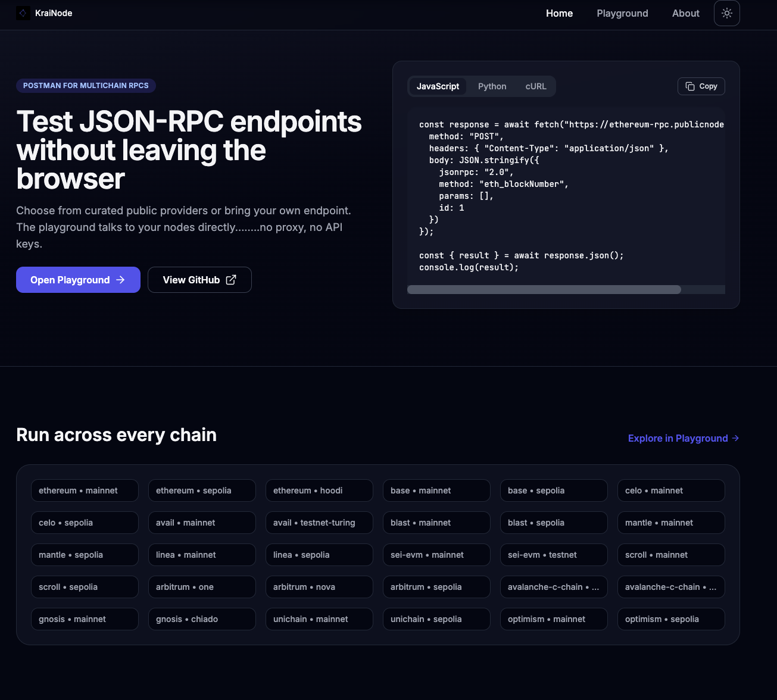The height and width of the screenshot is (700, 777).
Task: Click About in the navigation bar
Action: click(685, 13)
